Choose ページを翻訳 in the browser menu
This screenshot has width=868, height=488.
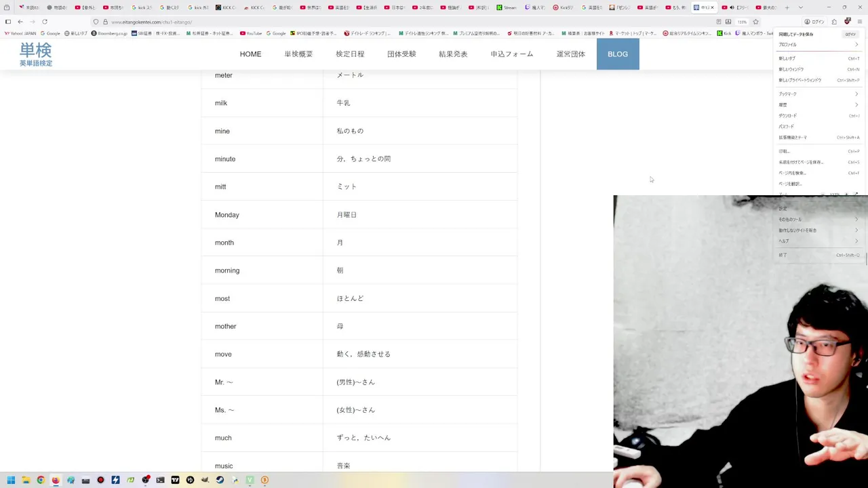click(x=818, y=184)
